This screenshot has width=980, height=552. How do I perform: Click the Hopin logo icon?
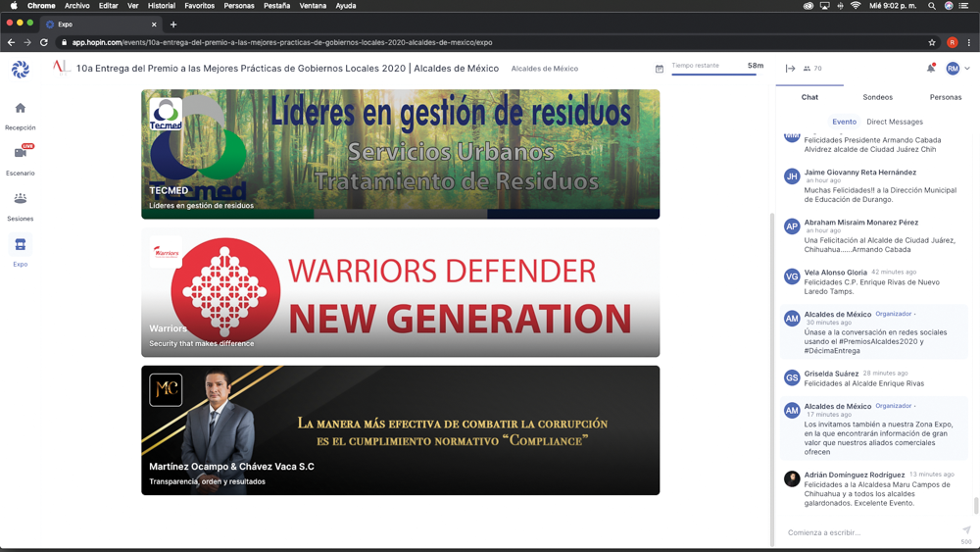click(20, 69)
